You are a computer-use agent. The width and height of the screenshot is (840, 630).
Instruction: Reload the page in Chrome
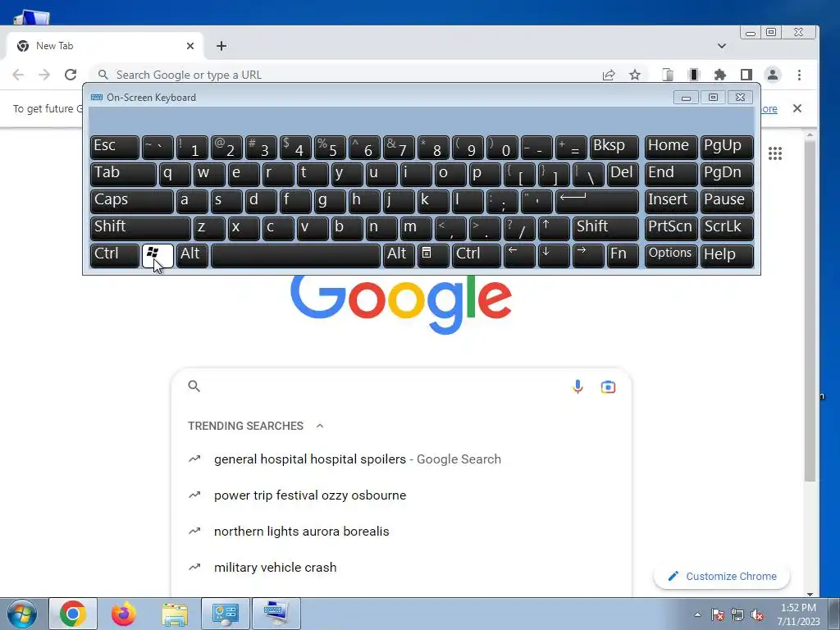pos(71,75)
